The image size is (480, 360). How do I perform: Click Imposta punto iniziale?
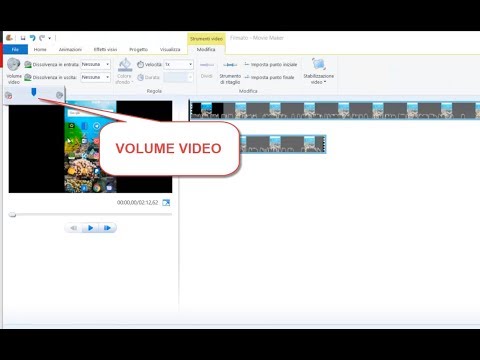(x=270, y=64)
